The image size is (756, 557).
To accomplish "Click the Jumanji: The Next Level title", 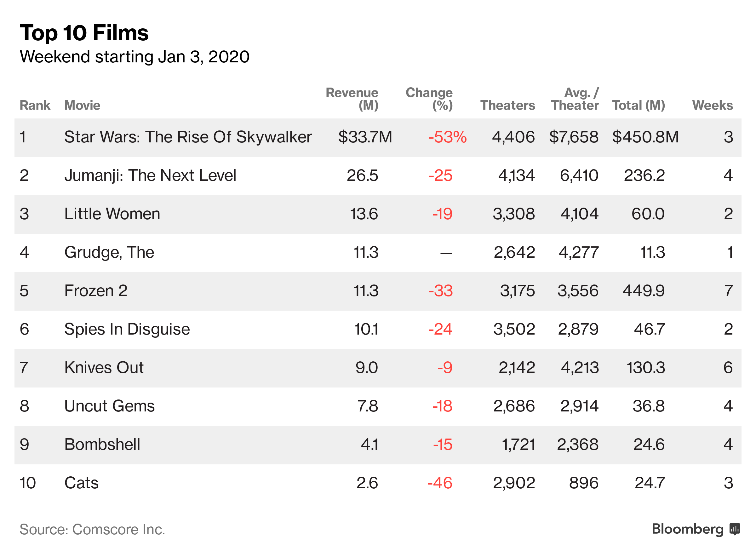I will 150,175.
